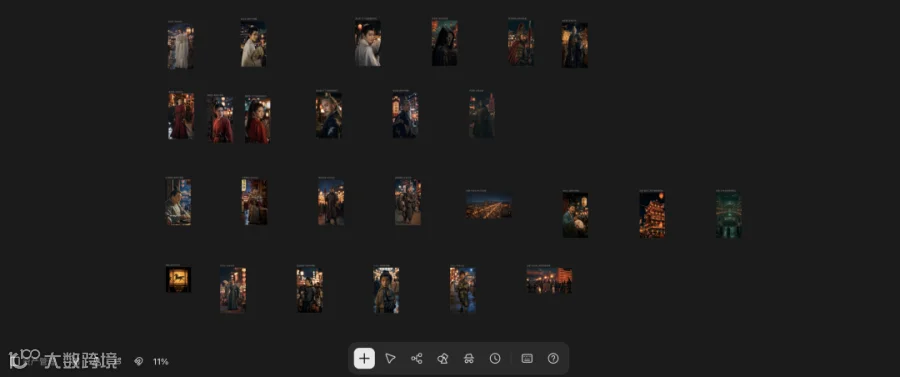Select the red lantern-lit pagoda building image
Screen dimensions: 900x377
[x=652, y=215]
